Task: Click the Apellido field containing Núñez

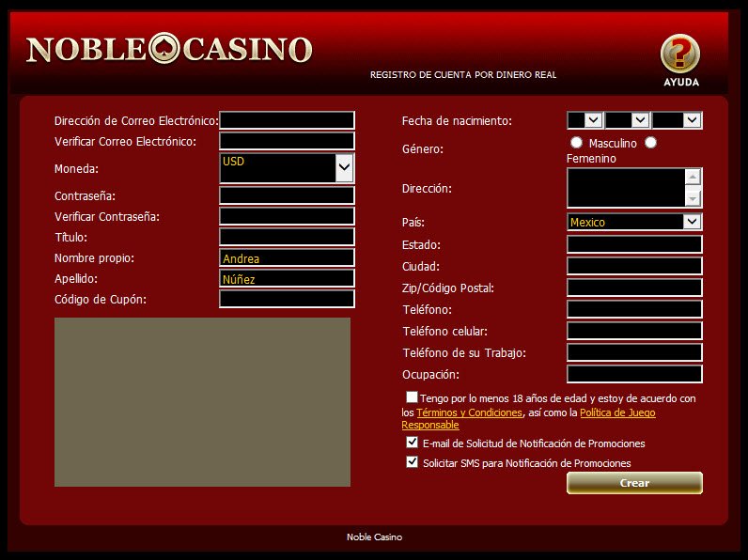Action: (287, 278)
